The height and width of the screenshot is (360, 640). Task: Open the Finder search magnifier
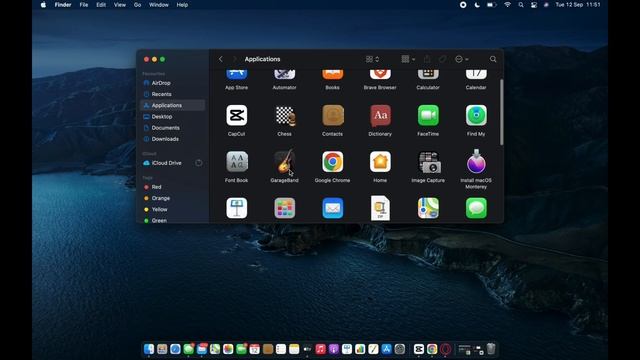[x=493, y=59]
